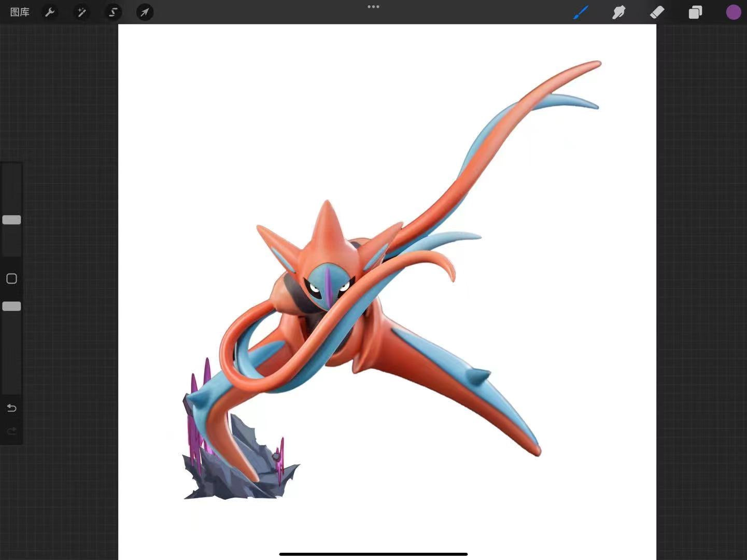Activate the Transform arrow tool

[x=145, y=12]
